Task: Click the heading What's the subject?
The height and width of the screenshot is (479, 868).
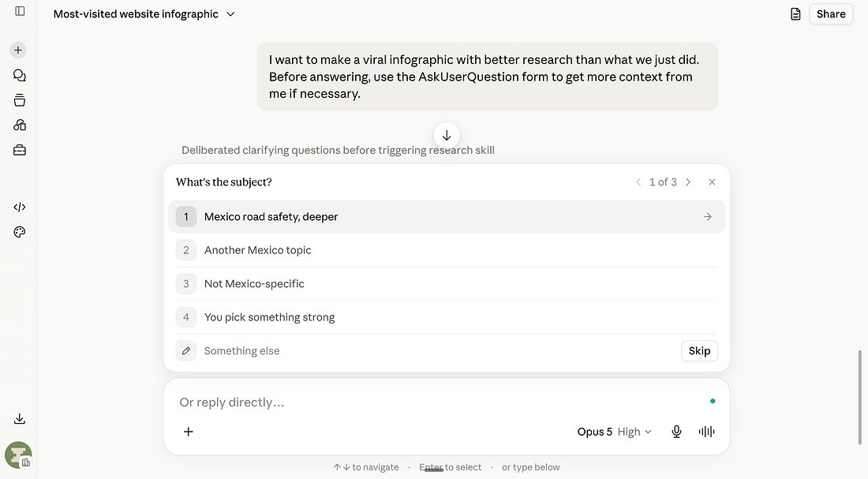Action: click(x=223, y=182)
